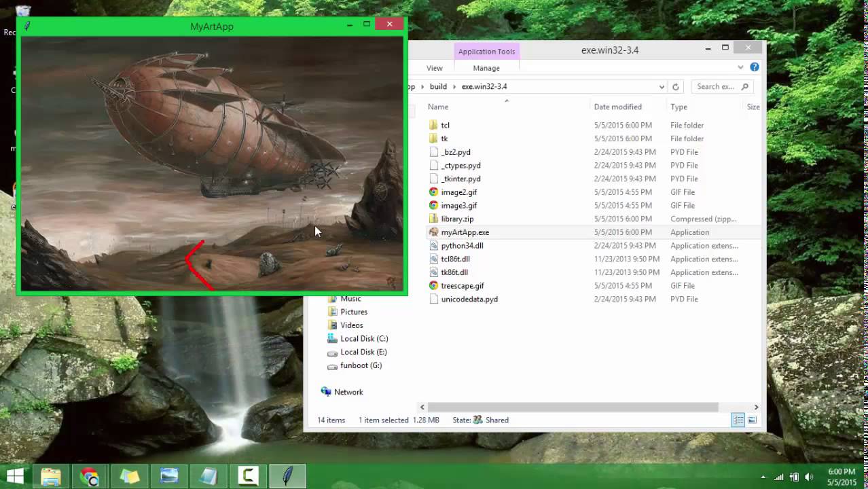
Task: Click the horizontal scrollbar left arrow
Action: point(422,407)
